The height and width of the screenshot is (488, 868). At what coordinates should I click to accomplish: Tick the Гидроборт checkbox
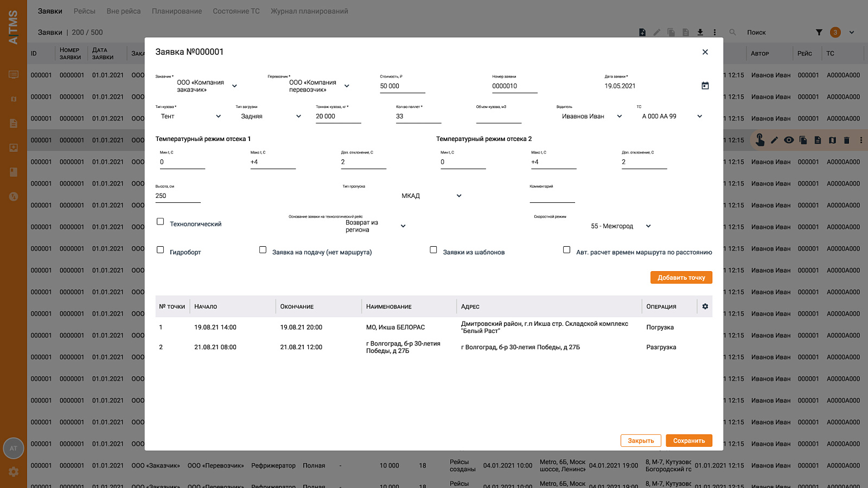[160, 249]
